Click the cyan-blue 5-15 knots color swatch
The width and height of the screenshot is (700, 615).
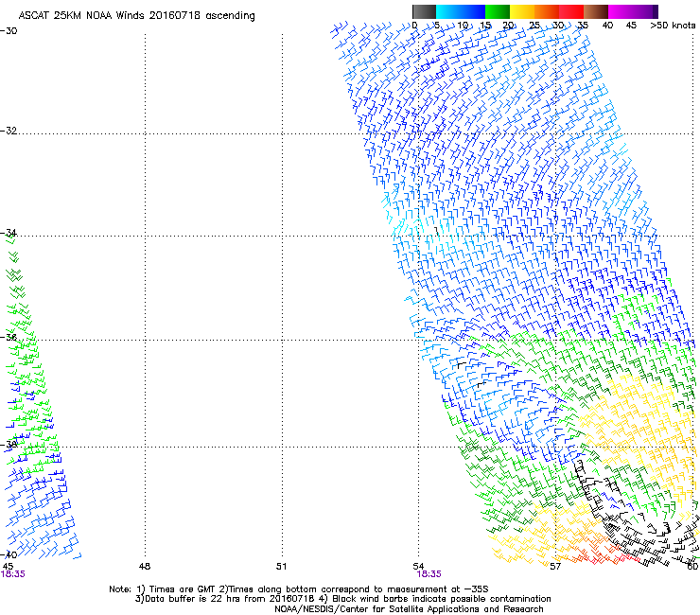click(461, 11)
